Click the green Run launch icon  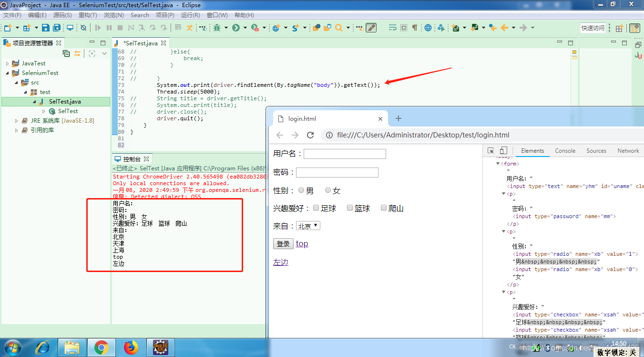pyautogui.click(x=235, y=28)
